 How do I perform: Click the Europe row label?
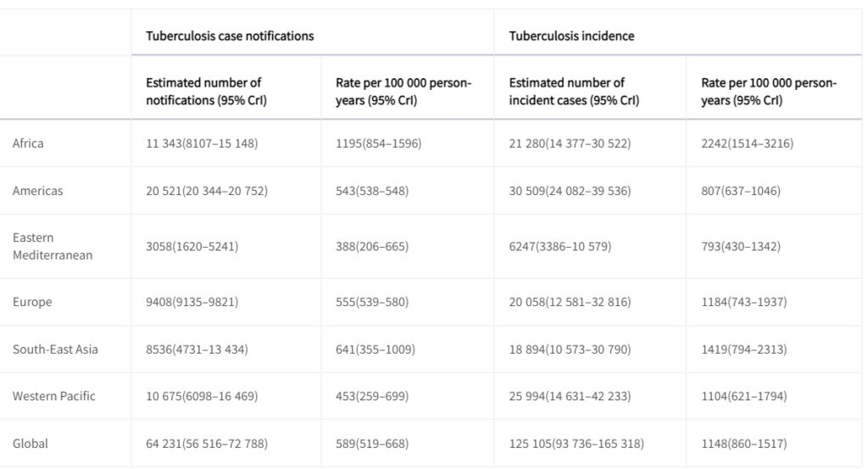(x=32, y=302)
